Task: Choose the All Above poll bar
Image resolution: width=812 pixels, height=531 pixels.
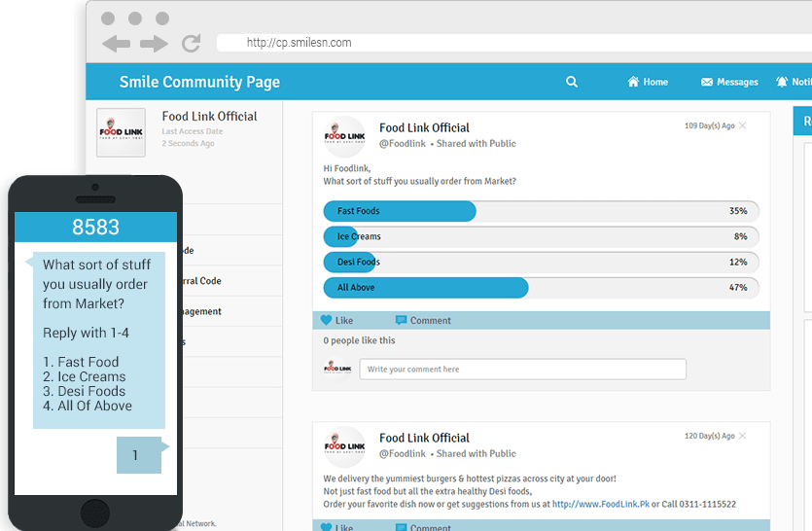Action: [x=425, y=288]
